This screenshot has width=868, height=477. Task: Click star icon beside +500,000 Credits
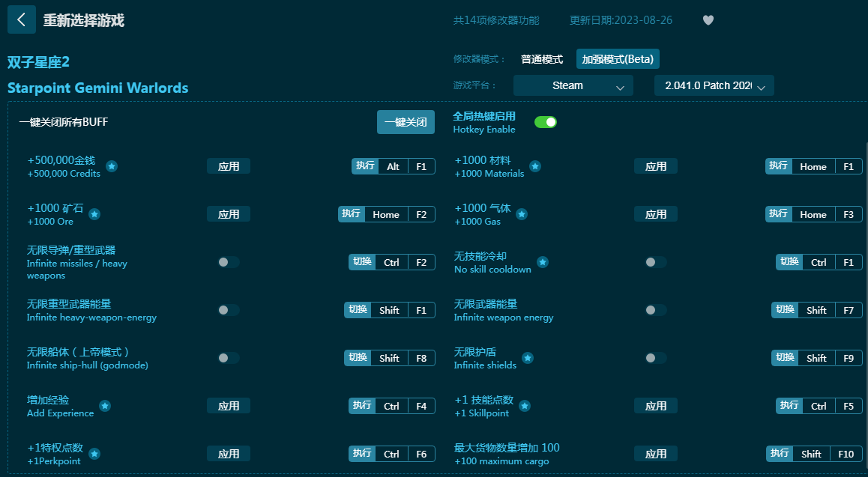112,166
